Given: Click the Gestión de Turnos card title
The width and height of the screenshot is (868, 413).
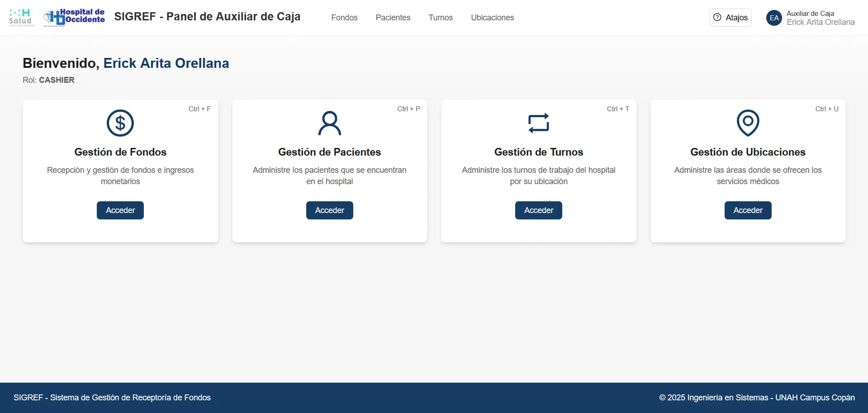Looking at the screenshot, I should (x=538, y=152).
